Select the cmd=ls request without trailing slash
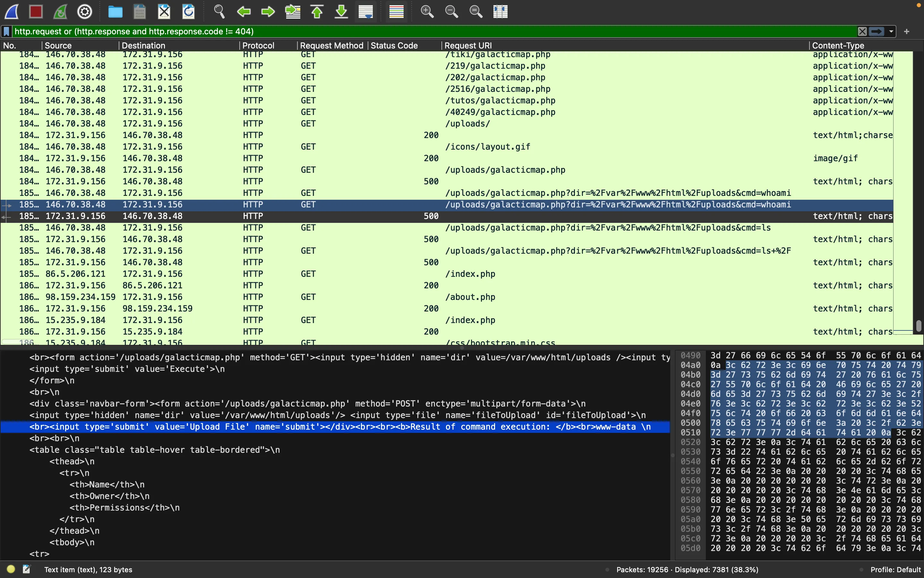Image resolution: width=924 pixels, height=578 pixels. coord(447,227)
